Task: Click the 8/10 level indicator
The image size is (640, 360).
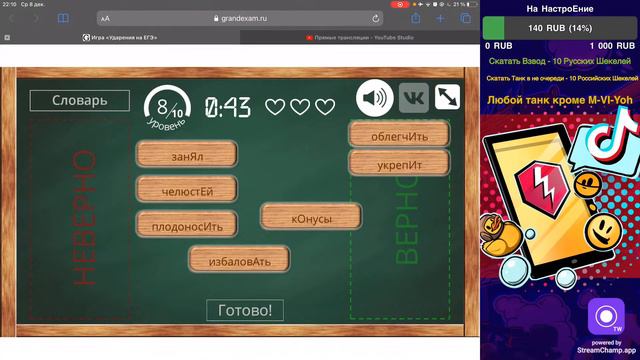Action: tap(167, 107)
